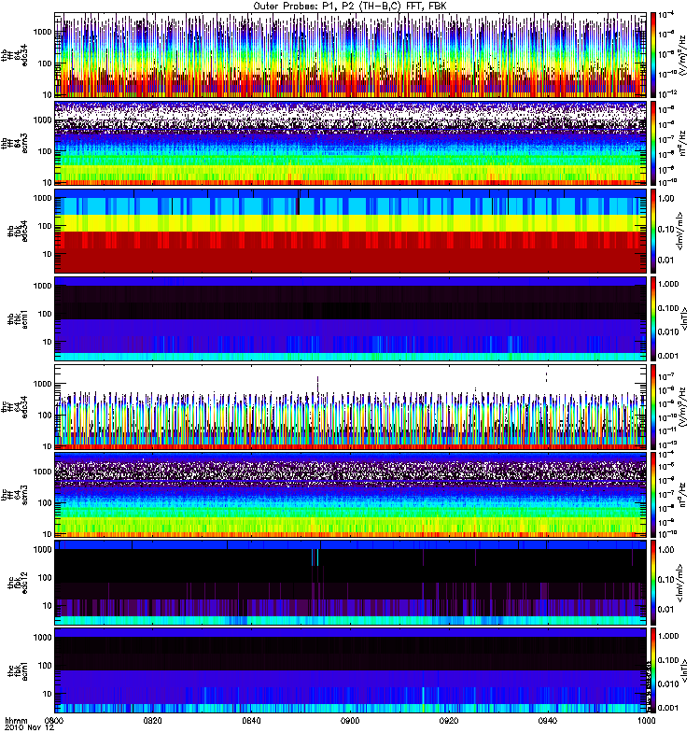Click the plot title 'Outer Probes: P1, P2 (TH-B,C) FFT, FBK'
700x747 pixels.
[x=350, y=7]
